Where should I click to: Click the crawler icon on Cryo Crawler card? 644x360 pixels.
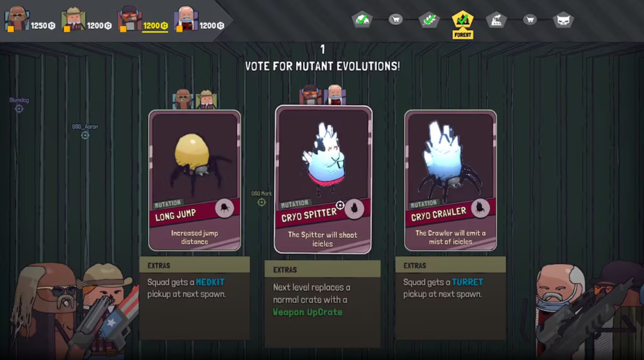pos(480,208)
